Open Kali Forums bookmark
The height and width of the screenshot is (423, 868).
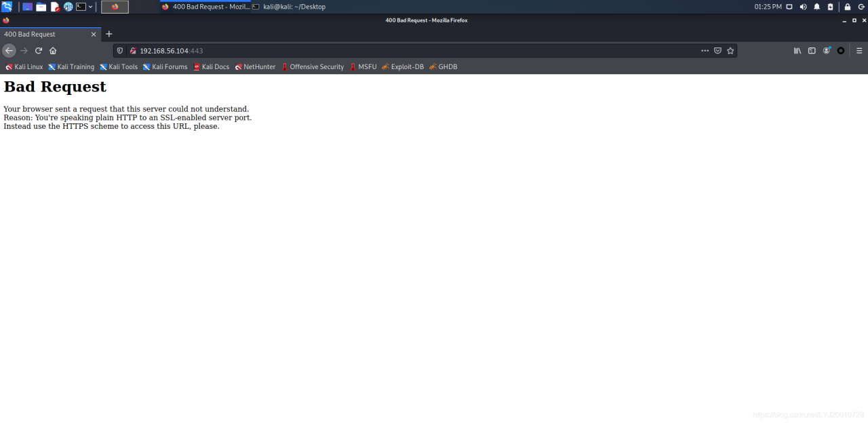click(165, 67)
